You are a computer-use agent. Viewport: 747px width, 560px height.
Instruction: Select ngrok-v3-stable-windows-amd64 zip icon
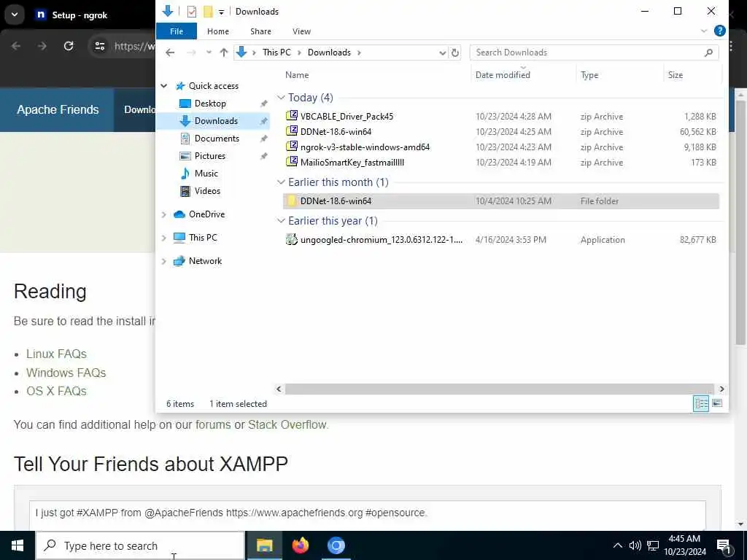[292, 147]
